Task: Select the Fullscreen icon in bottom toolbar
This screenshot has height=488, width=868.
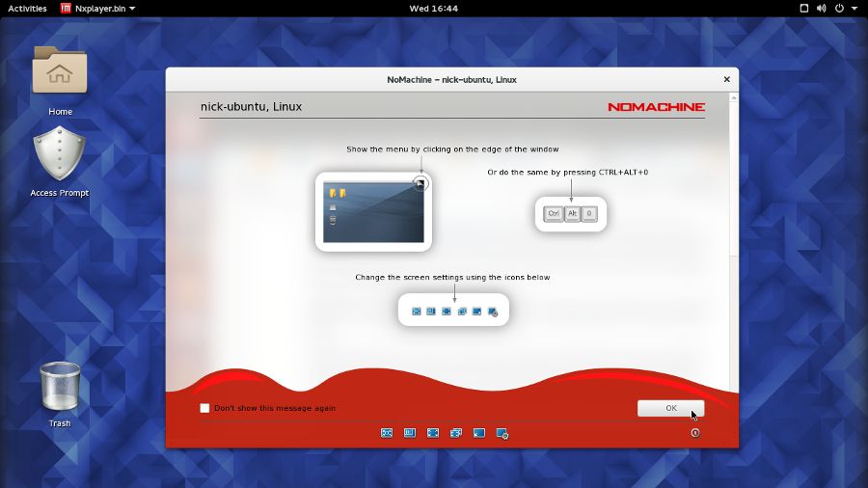Action: click(433, 433)
